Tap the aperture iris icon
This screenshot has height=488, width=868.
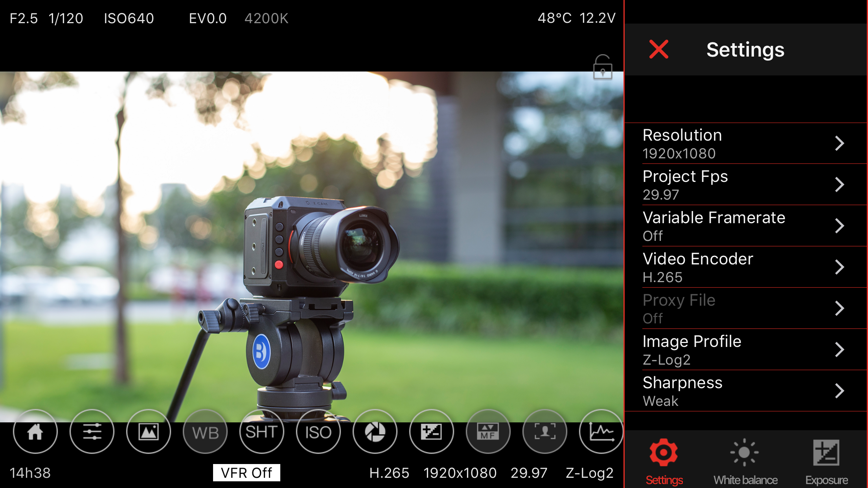375,432
